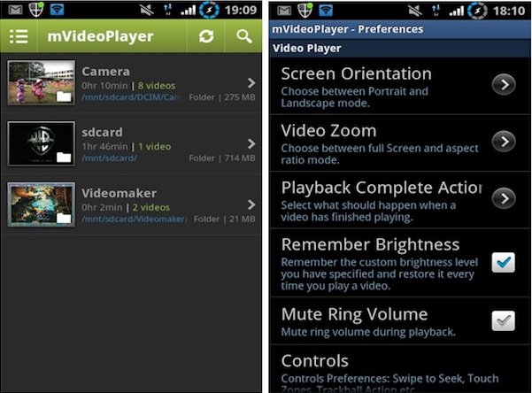This screenshot has height=393, width=532.
Task: Open the Controls preferences entry
Action: click(400, 370)
